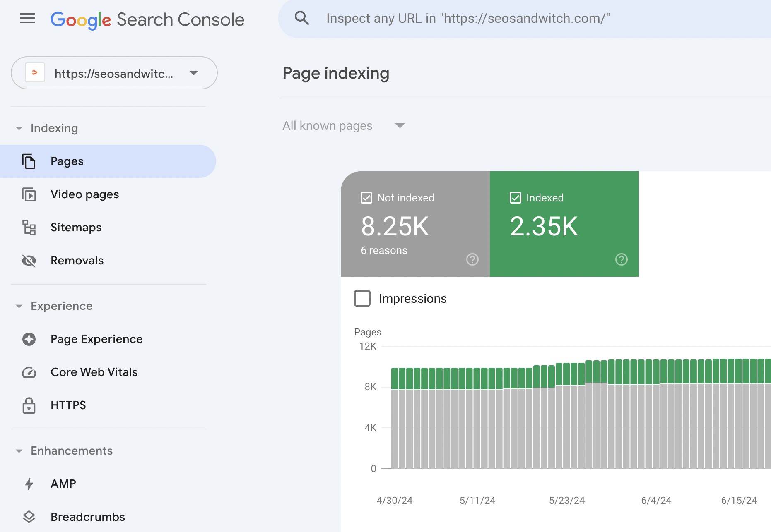Click the Google Search Console logo
Image resolution: width=771 pixels, height=532 pixels.
147,19
